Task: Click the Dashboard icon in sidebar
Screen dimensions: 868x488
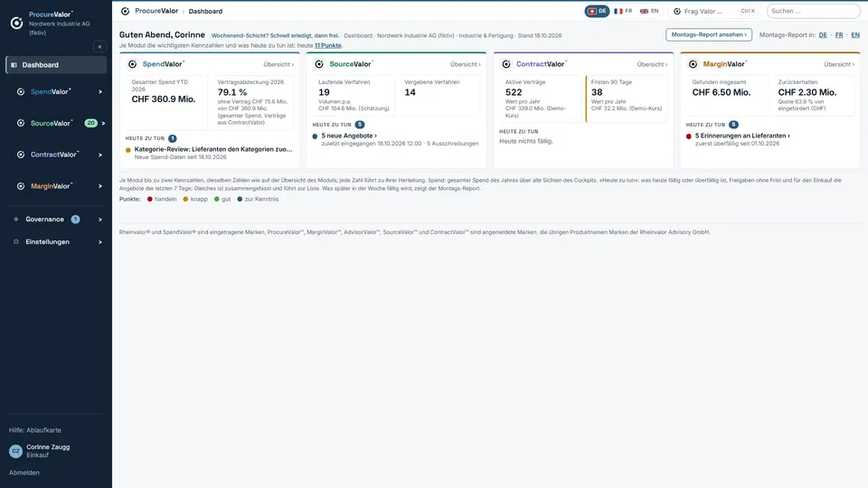Action: pyautogui.click(x=14, y=65)
